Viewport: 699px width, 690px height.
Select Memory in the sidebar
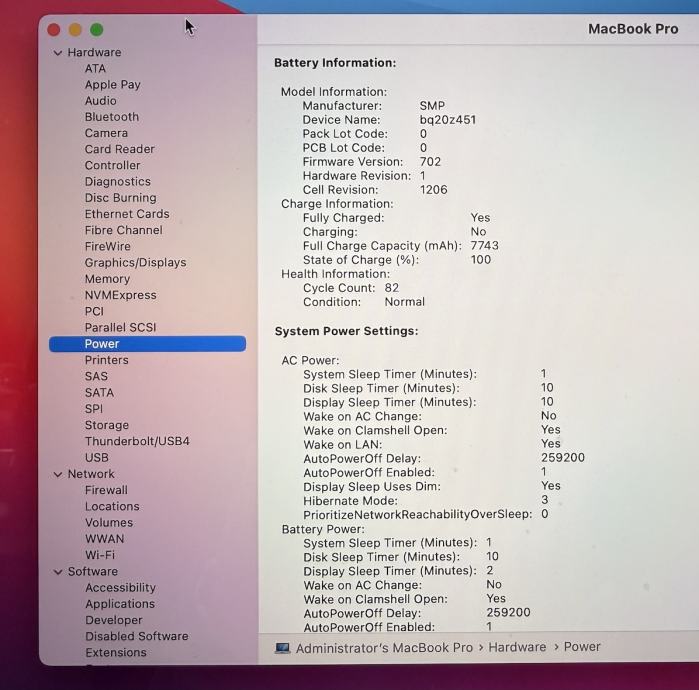[x=107, y=279]
